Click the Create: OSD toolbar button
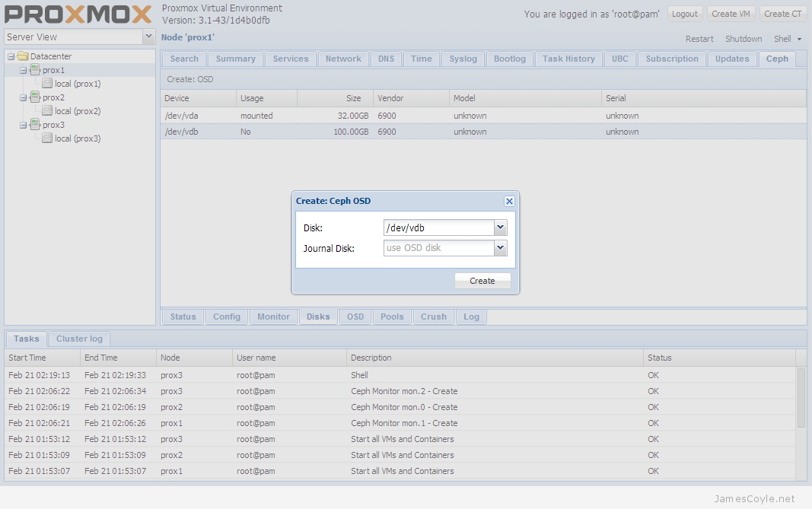This screenshot has height=509, width=812. 190,79
